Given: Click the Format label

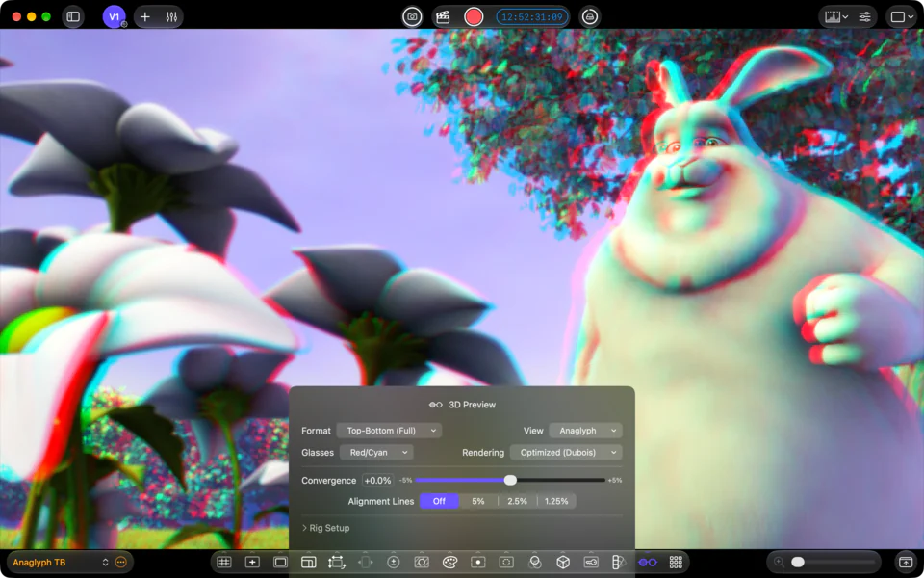Looking at the screenshot, I should pyautogui.click(x=316, y=431).
